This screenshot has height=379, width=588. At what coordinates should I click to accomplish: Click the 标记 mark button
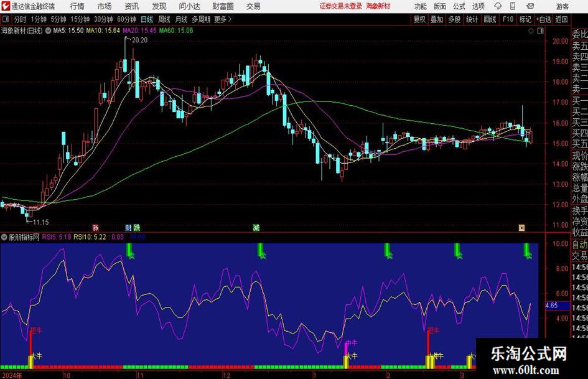coord(525,19)
